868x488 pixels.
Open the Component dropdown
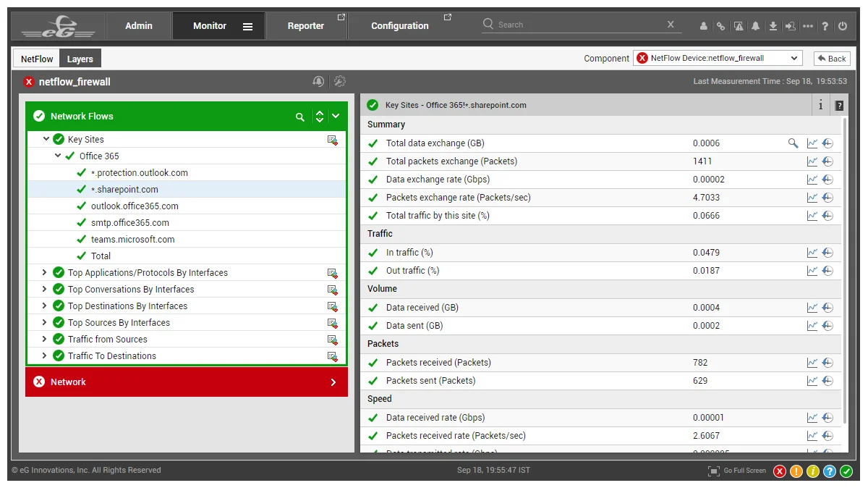click(x=718, y=59)
